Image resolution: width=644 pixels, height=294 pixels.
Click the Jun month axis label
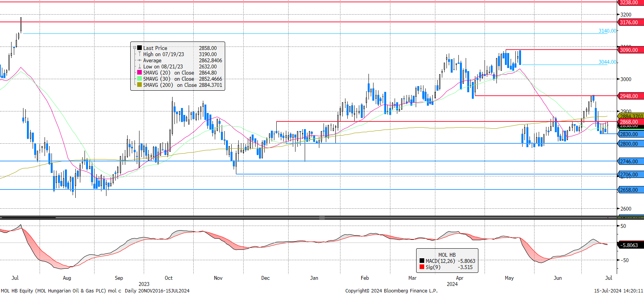pos(558,278)
